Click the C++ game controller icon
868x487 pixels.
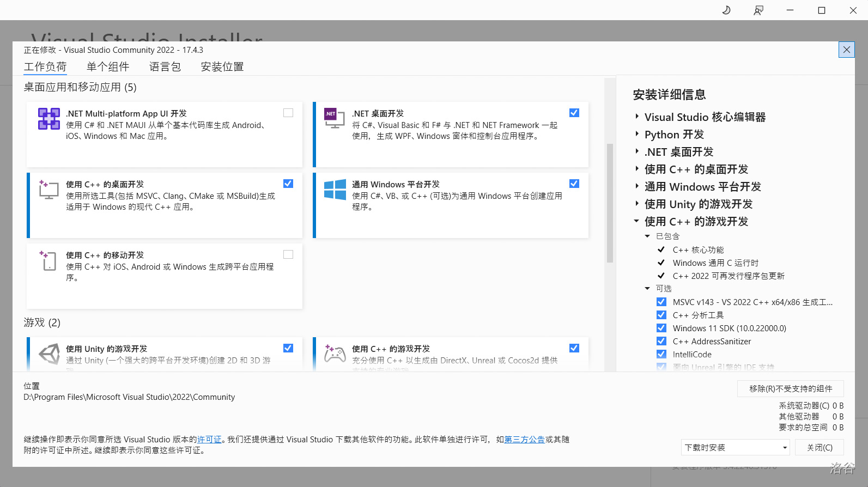pyautogui.click(x=335, y=354)
